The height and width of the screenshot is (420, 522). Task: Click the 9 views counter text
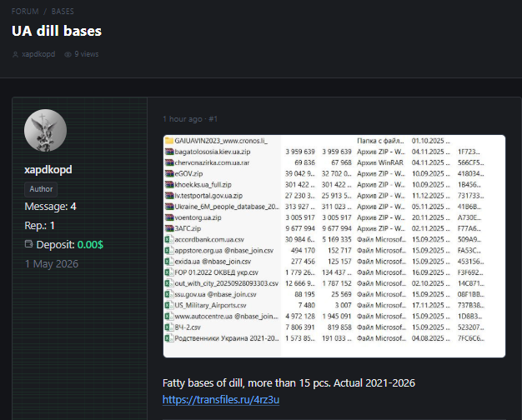coord(87,54)
